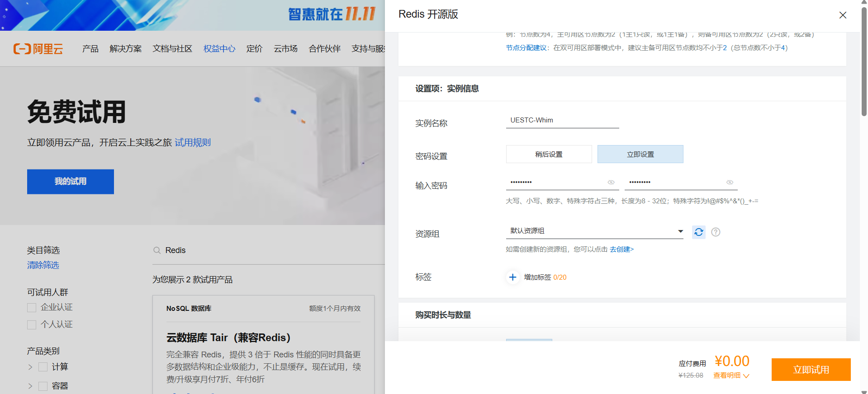868x394 pixels.
Task: Click 增加标签 label
Action: [537, 277]
